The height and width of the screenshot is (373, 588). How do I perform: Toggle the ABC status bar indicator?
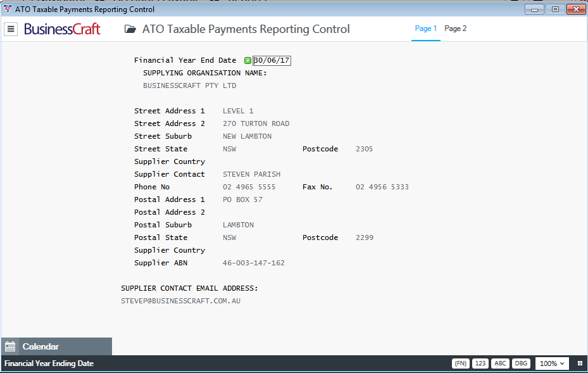click(x=500, y=364)
